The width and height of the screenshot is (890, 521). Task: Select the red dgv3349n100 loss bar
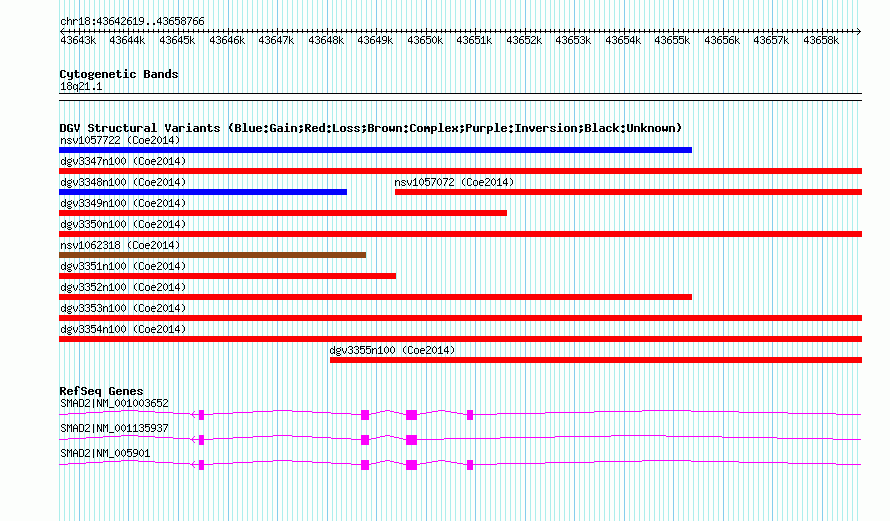[x=283, y=213]
